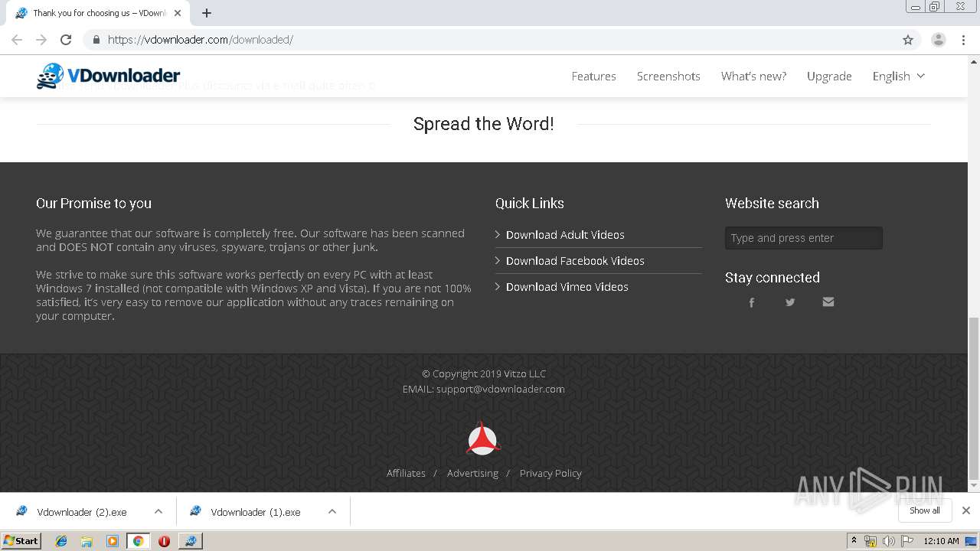The width and height of the screenshot is (980, 551).
Task: Click support@vdownloader.com email address
Action: tap(501, 389)
